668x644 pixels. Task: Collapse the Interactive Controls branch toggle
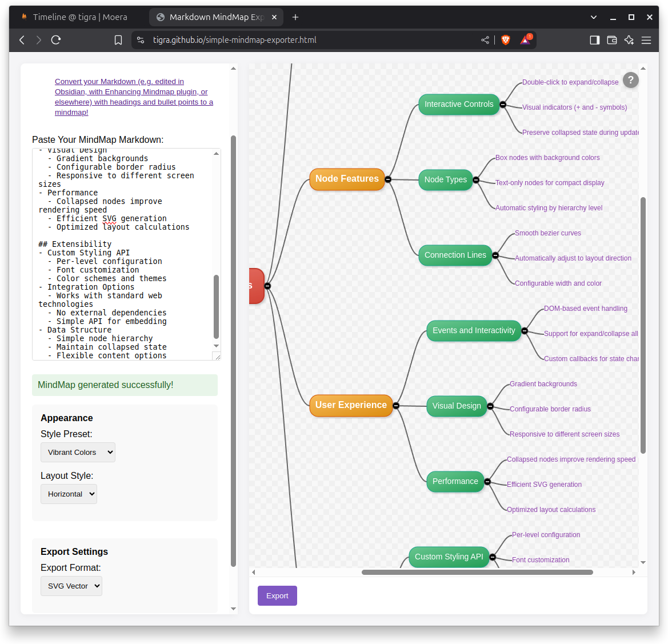pyautogui.click(x=502, y=105)
